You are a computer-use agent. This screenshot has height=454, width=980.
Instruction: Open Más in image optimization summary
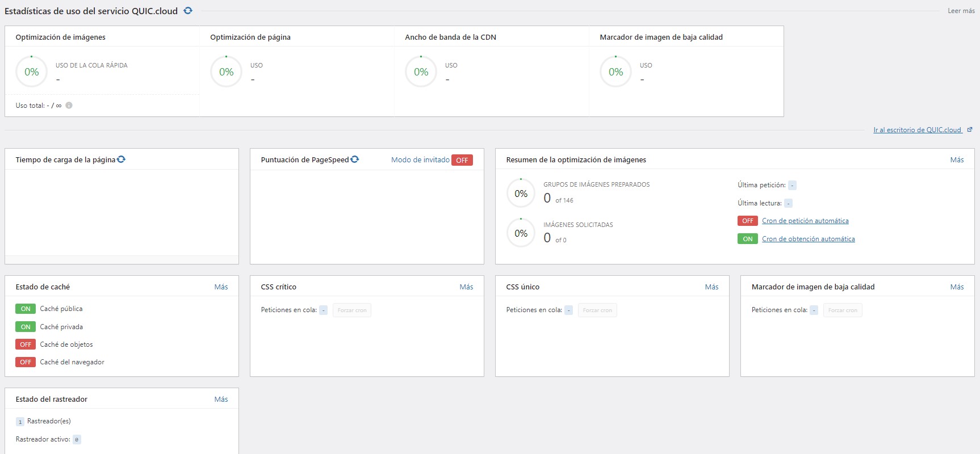click(x=957, y=160)
